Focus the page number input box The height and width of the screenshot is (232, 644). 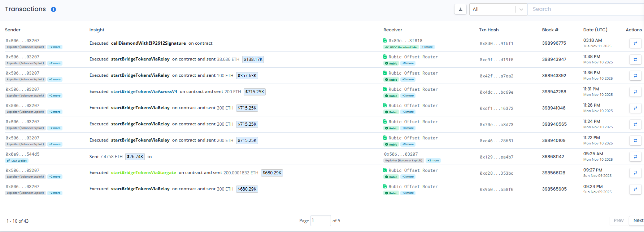pos(321,220)
